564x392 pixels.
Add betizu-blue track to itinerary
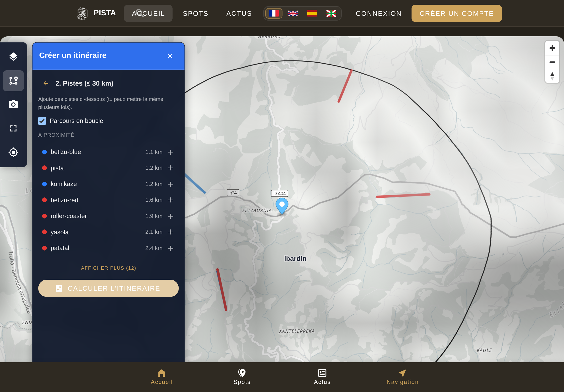tap(171, 152)
